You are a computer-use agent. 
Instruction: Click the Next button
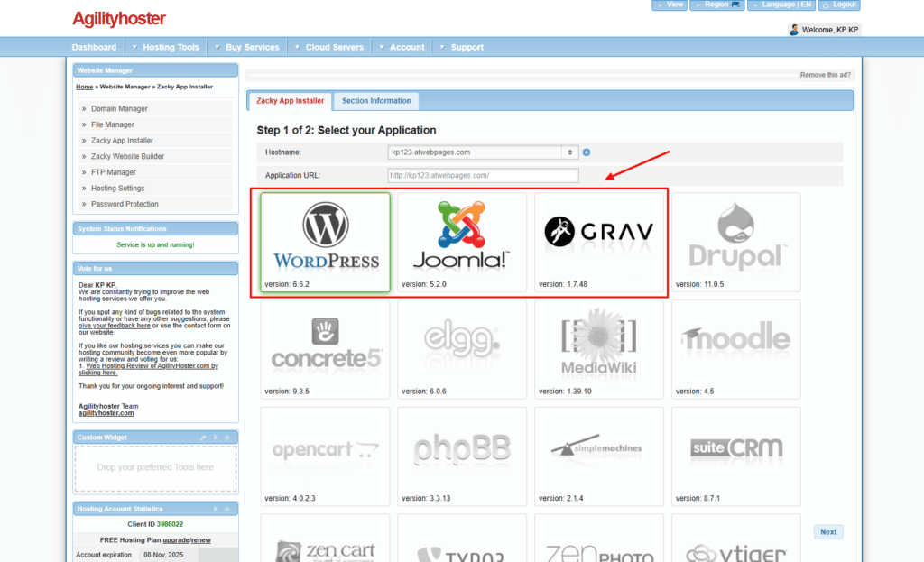(827, 531)
